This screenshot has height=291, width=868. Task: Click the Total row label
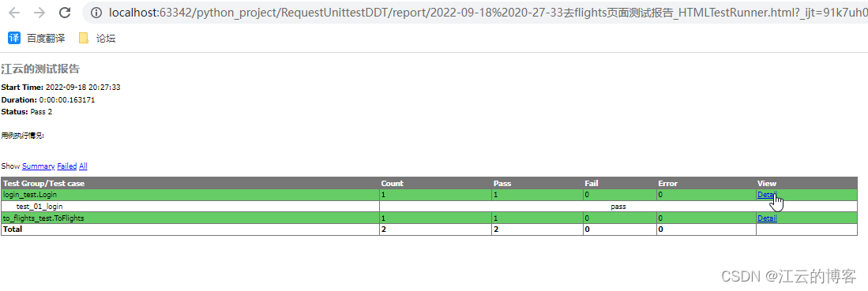13,229
